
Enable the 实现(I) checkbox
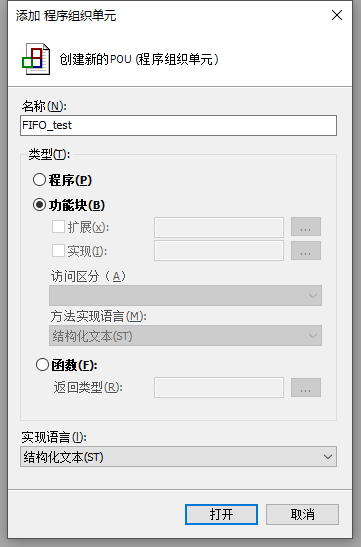pyautogui.click(x=58, y=250)
